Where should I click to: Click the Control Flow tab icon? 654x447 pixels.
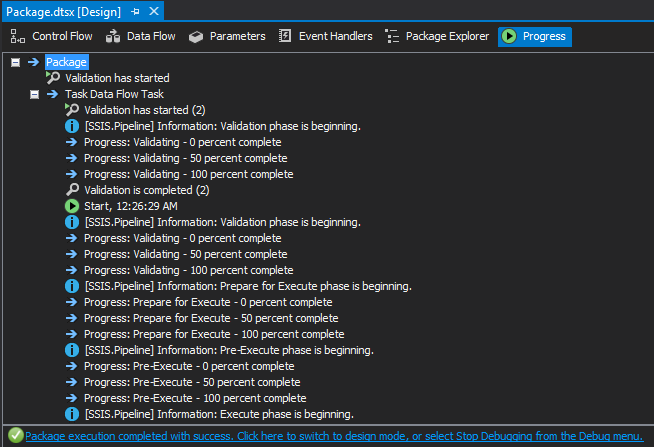(18, 36)
